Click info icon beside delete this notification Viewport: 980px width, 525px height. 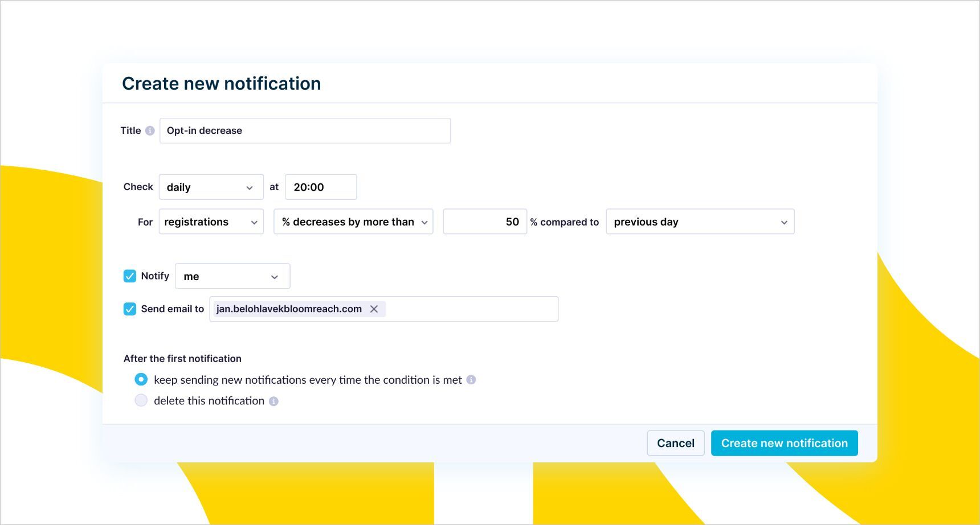tap(273, 401)
